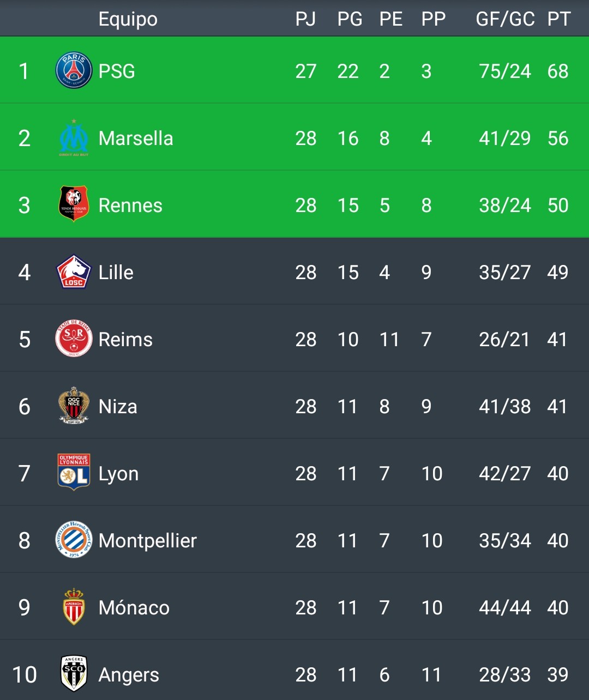
Task: Tap the Mónaco team crest
Action: tap(74, 607)
